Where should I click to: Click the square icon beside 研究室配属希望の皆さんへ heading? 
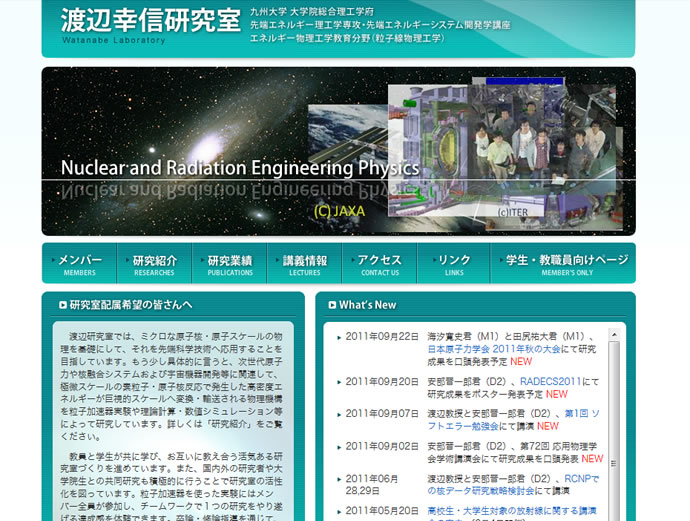point(63,305)
